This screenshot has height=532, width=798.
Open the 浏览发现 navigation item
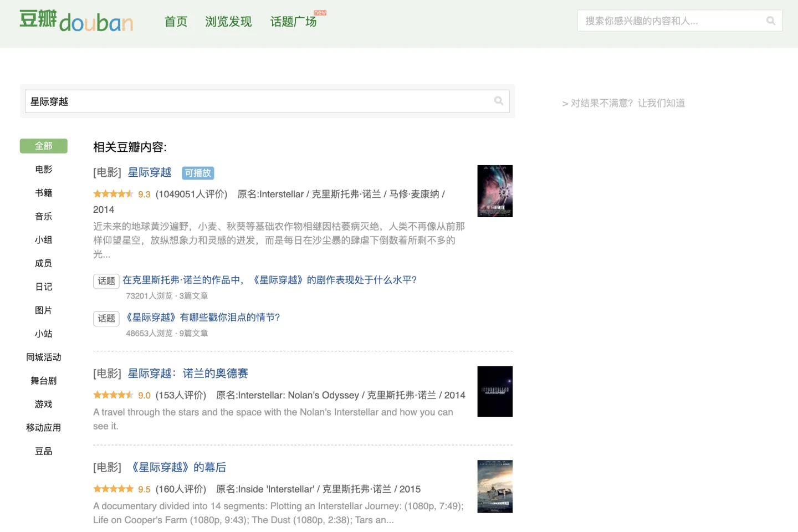pos(228,22)
